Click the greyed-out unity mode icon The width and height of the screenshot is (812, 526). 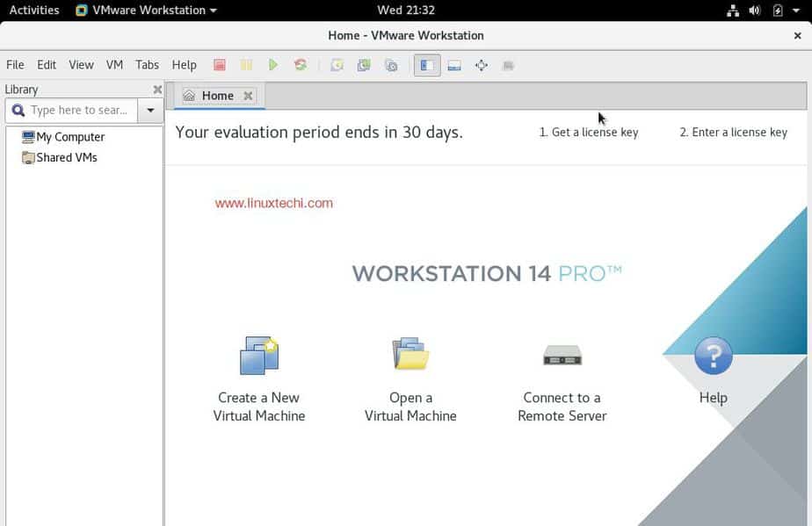[508, 65]
